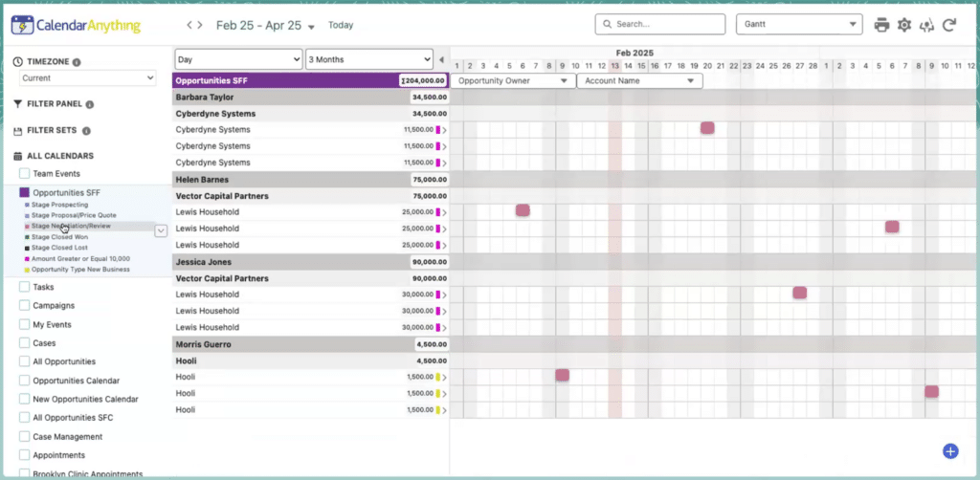Click the clock icon beside TIMEZONE
The width and height of the screenshot is (980, 480).
click(x=17, y=62)
